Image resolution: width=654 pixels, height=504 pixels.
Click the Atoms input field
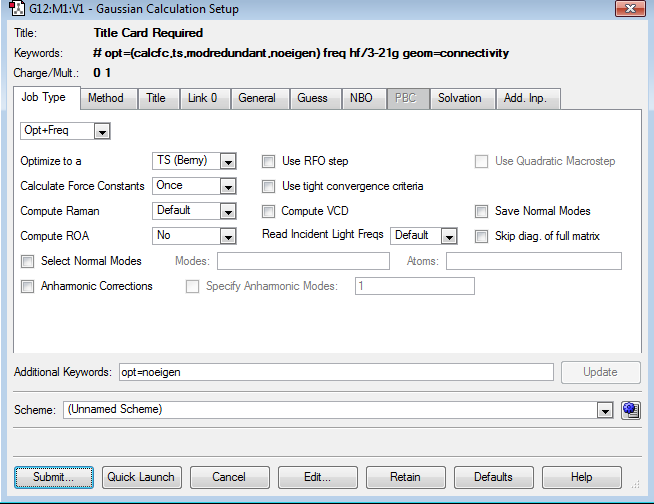point(533,261)
